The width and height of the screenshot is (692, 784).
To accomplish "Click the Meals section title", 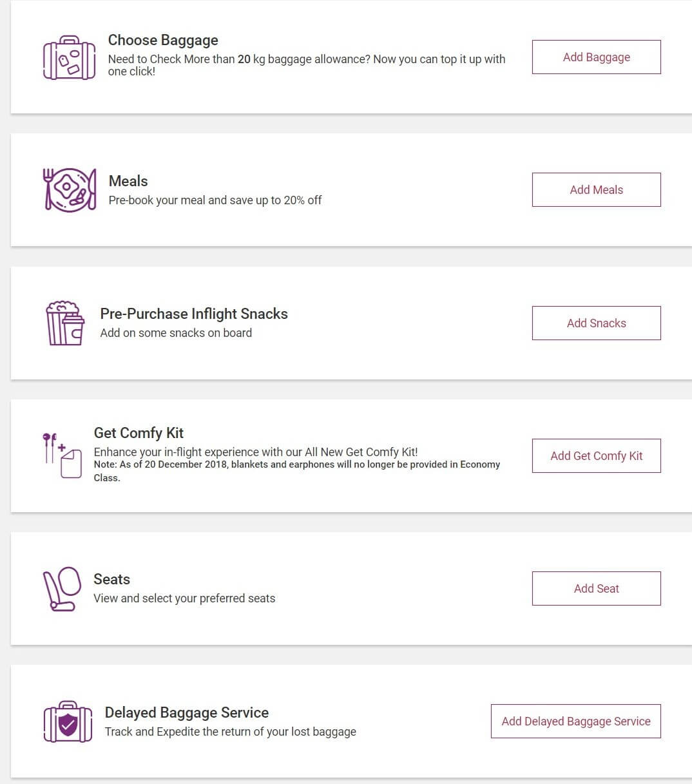I will 128,181.
